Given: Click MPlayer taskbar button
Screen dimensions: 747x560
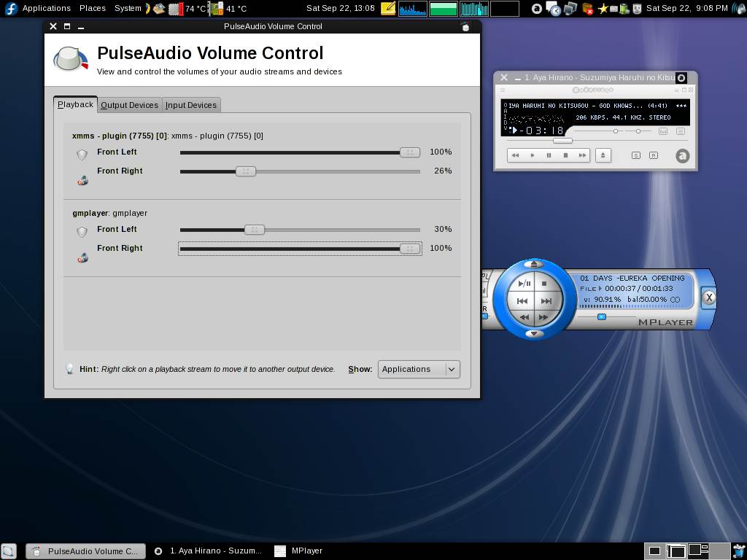Looking at the screenshot, I should pos(298,551).
